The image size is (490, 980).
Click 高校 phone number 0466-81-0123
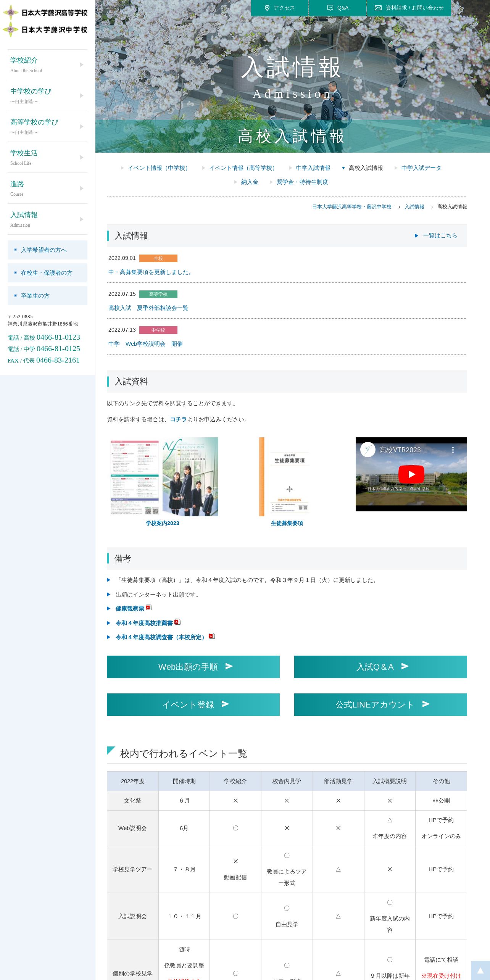click(x=58, y=337)
